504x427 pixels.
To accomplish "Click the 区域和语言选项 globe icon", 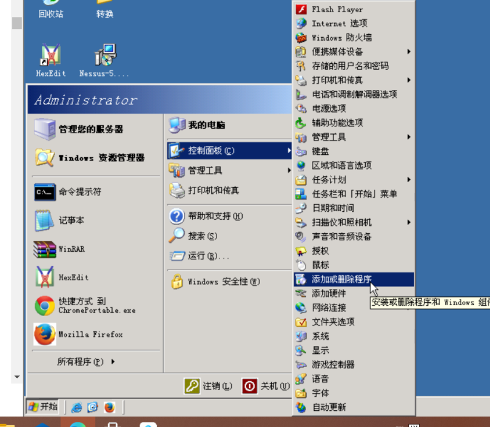I will 301,165.
